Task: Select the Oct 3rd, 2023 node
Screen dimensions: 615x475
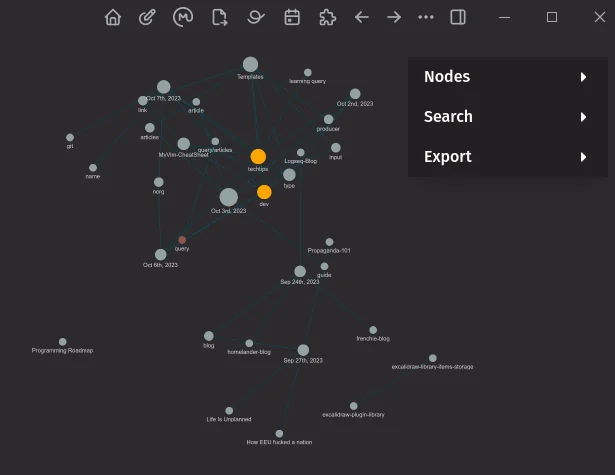Action: (229, 197)
